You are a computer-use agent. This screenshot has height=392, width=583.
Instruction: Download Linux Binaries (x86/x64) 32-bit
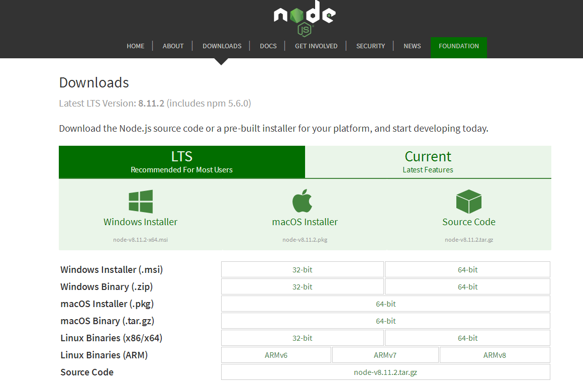pyautogui.click(x=302, y=338)
